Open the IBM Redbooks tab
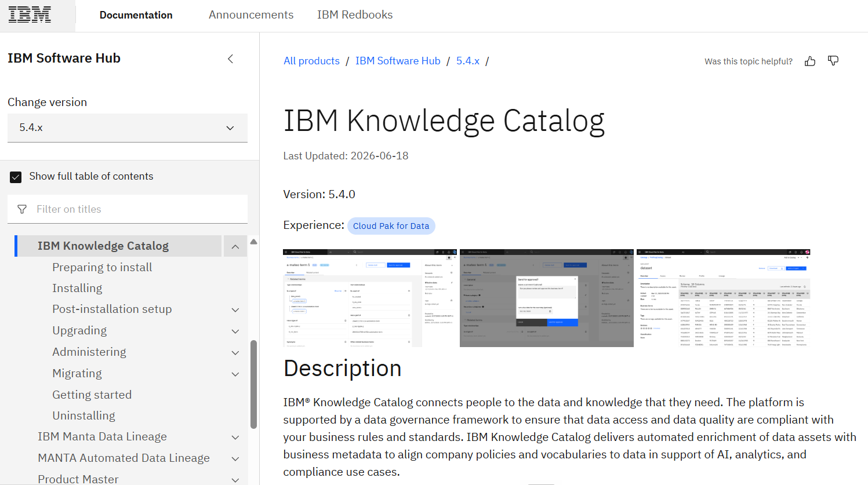 (x=355, y=15)
